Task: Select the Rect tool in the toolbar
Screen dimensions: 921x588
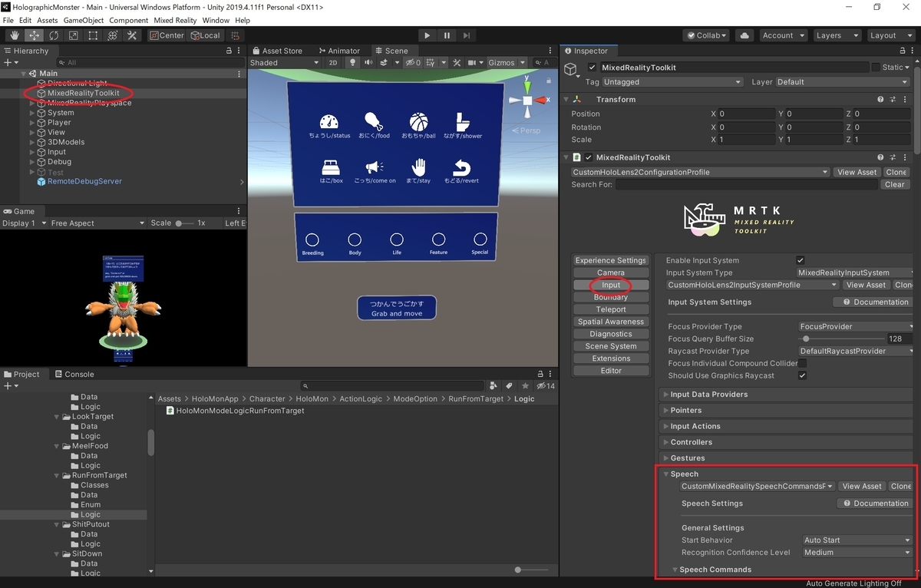Action: pos(93,35)
